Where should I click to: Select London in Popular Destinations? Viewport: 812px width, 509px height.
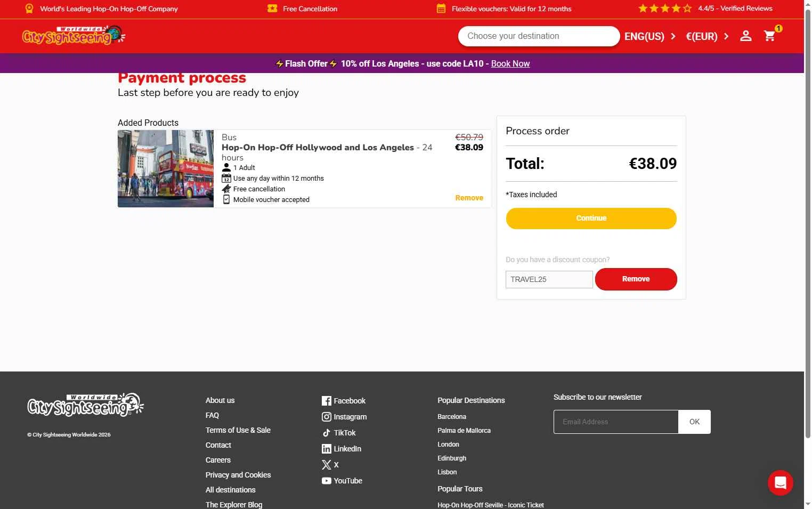point(448,445)
